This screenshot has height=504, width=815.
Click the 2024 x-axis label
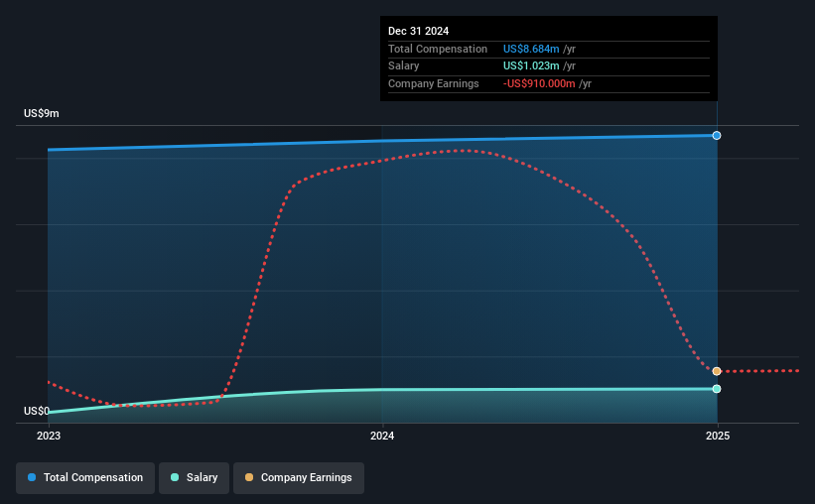coord(382,436)
